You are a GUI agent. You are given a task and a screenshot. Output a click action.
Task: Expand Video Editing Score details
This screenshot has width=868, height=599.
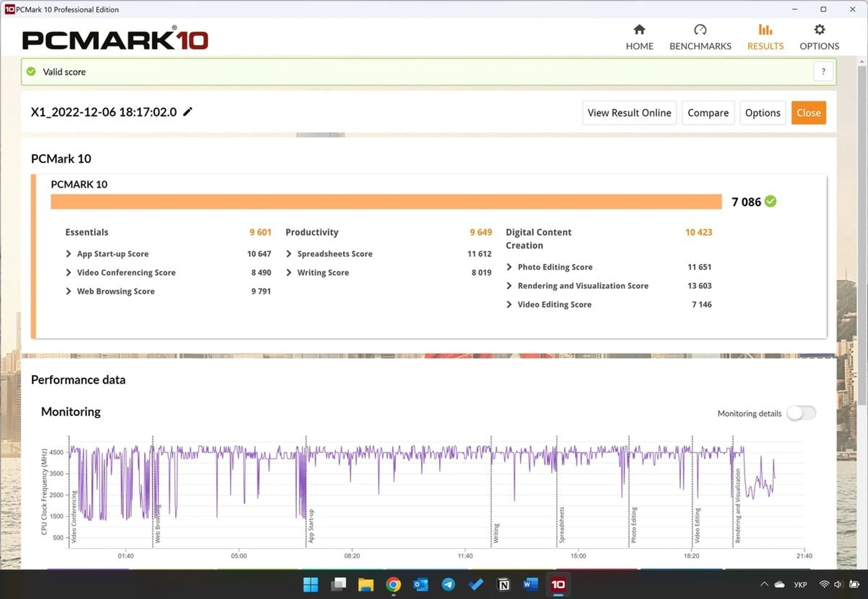click(x=509, y=304)
